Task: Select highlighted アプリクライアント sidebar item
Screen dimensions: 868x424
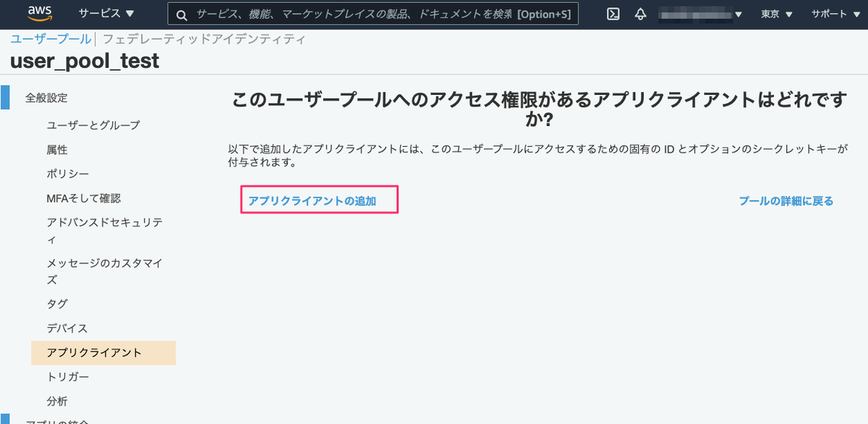Action: pyautogui.click(x=103, y=352)
